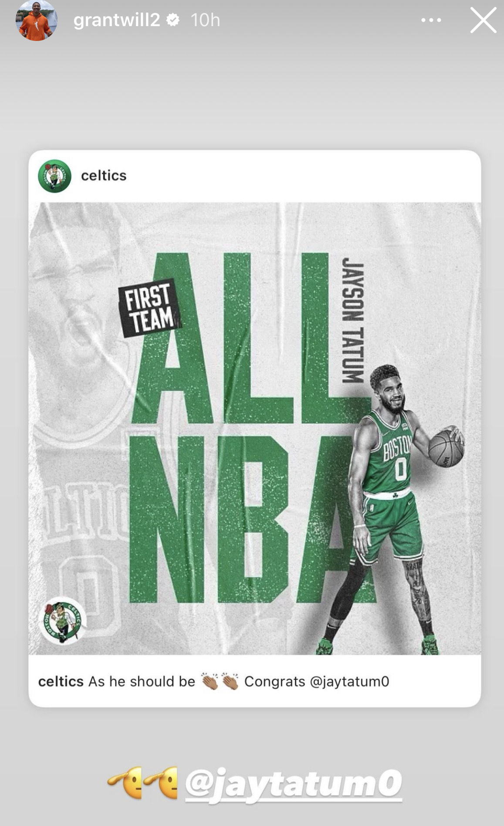Tap the Jayson Tatum vertical name text
The width and height of the screenshot is (504, 826).
pyautogui.click(x=352, y=320)
